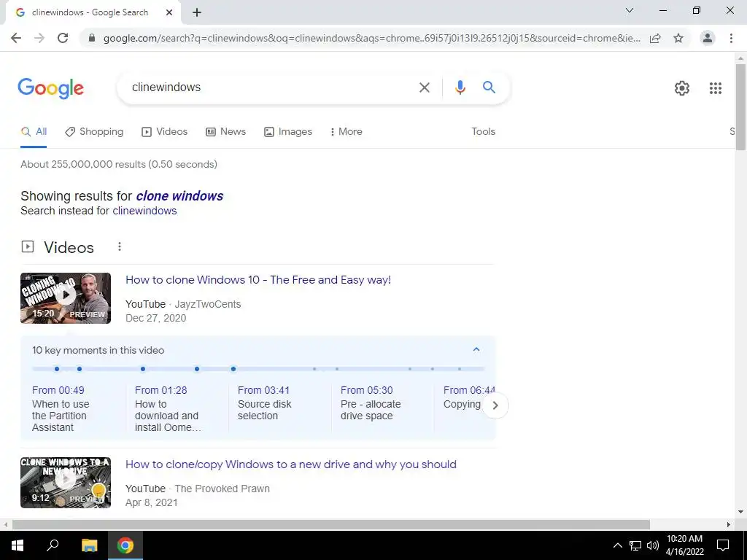This screenshot has height=560, width=747.
Task: Click the horizontal scrollbar right arrow
Action: point(729,524)
